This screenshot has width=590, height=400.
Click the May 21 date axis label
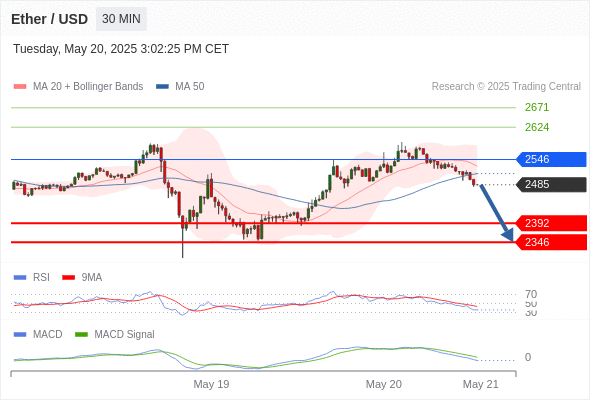click(481, 384)
